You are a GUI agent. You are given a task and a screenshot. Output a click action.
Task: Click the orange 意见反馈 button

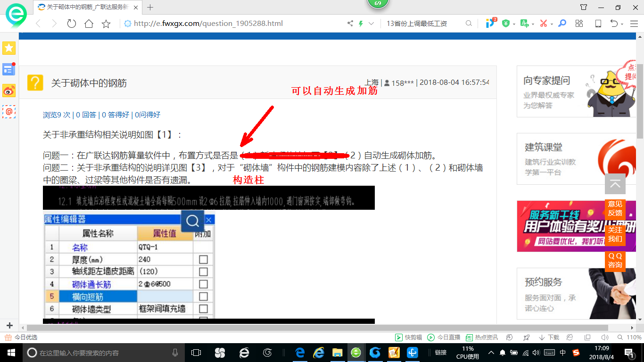coord(615,208)
